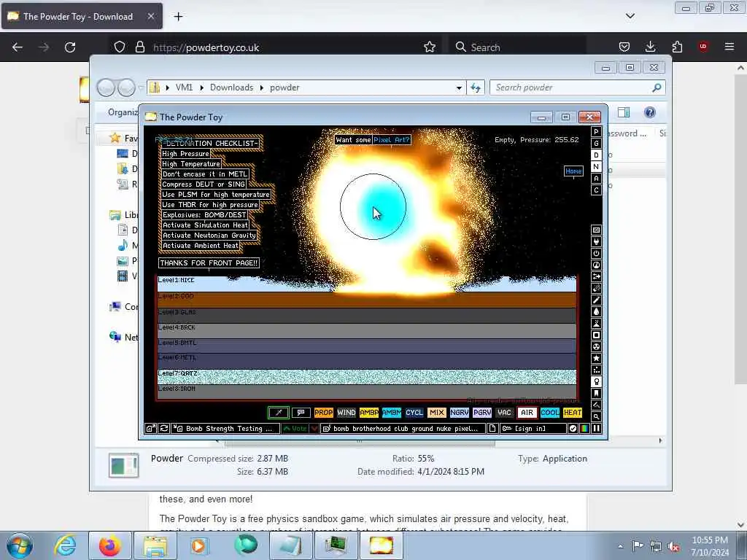
Task: Click the Search powder input field
Action: click(x=572, y=87)
